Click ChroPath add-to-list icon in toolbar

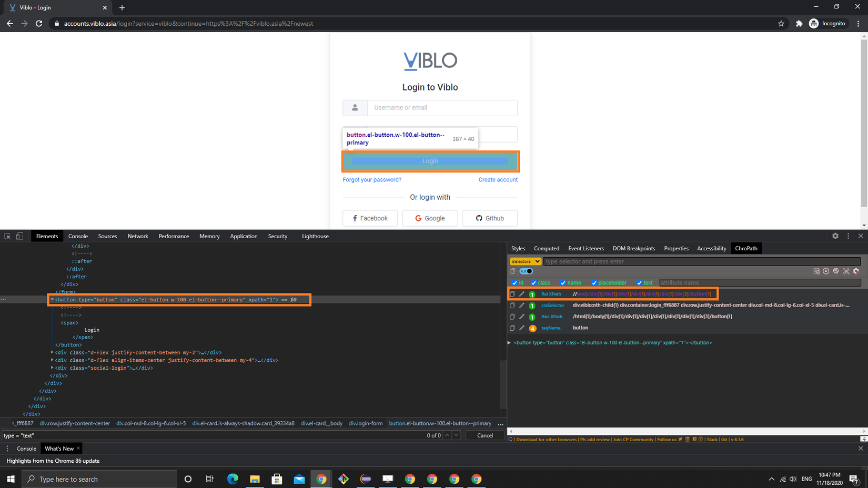(x=816, y=271)
